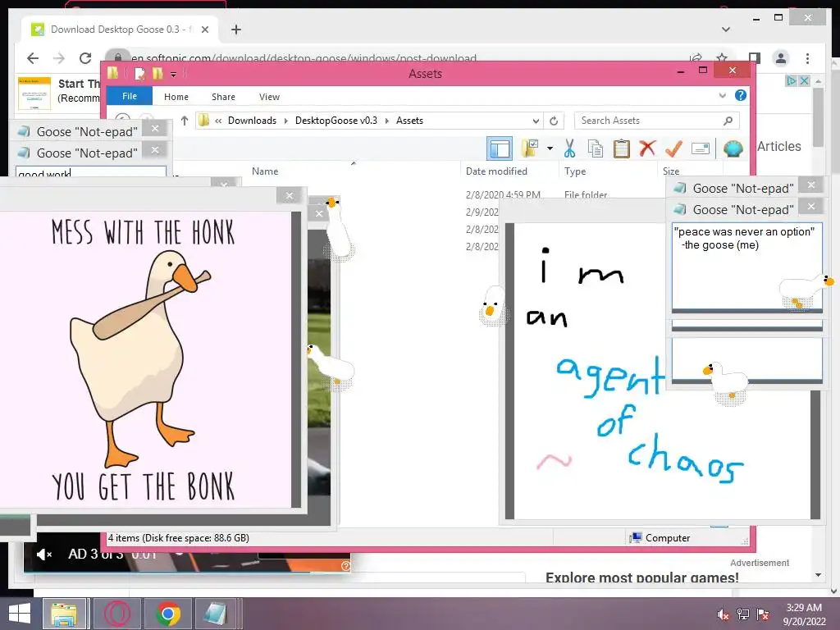Go back in Chrome
Screen dimensions: 840x630
(x=33, y=58)
